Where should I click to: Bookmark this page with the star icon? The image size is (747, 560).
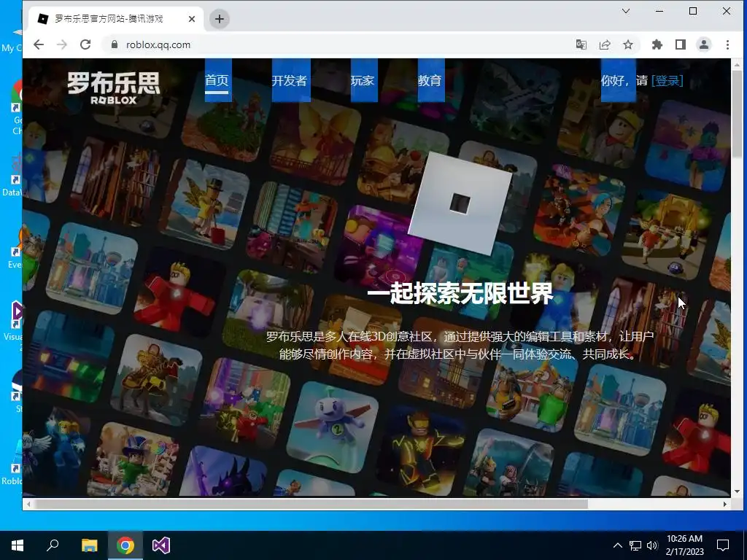pyautogui.click(x=628, y=44)
